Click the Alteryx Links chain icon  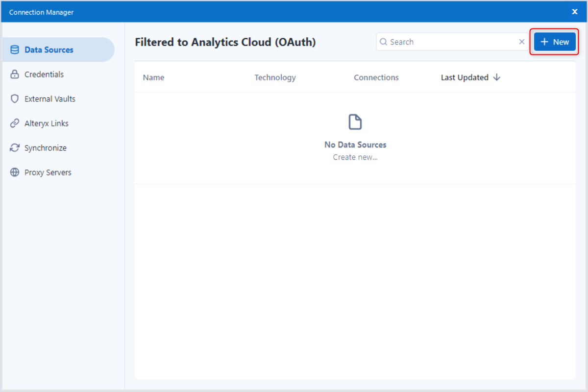coord(15,123)
